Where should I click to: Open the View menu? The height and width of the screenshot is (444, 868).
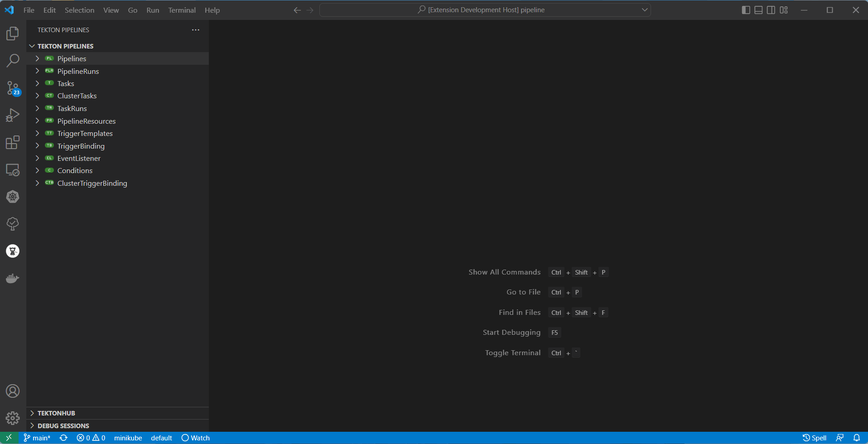111,10
